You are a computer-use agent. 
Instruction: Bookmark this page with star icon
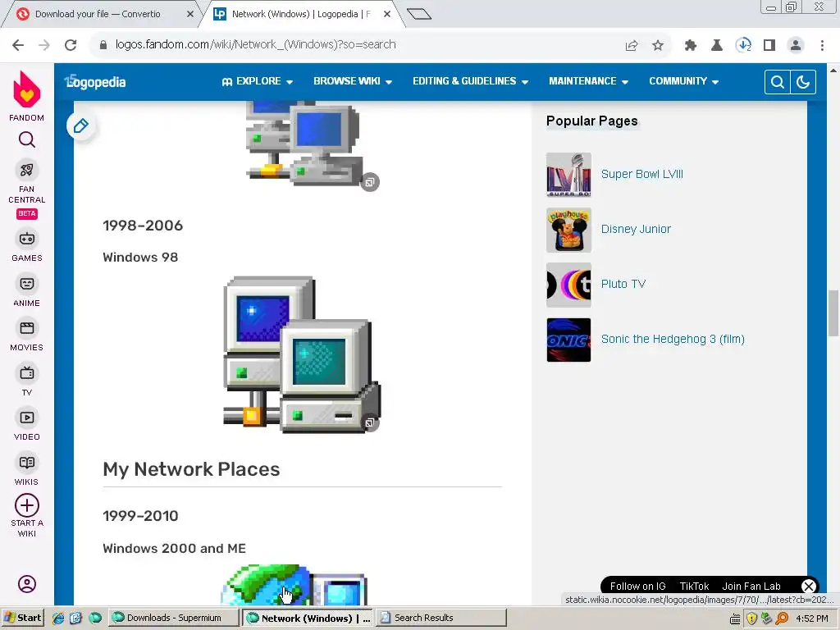658,46
